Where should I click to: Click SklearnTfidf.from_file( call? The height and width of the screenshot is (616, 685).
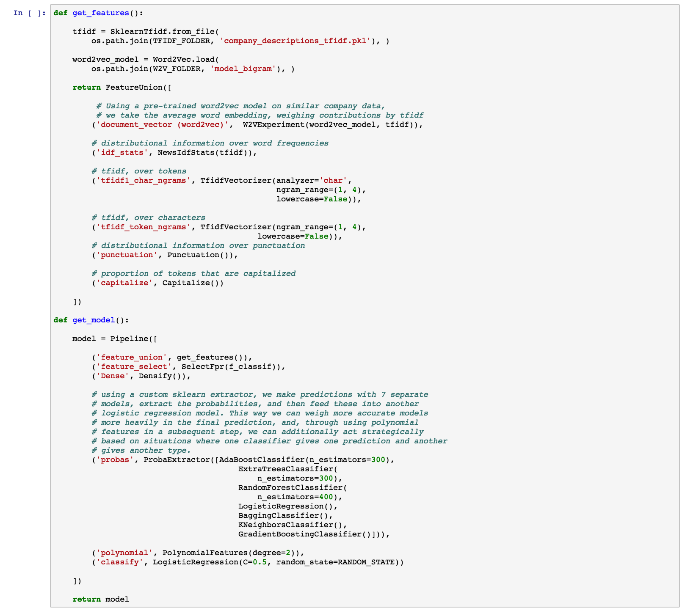[165, 31]
